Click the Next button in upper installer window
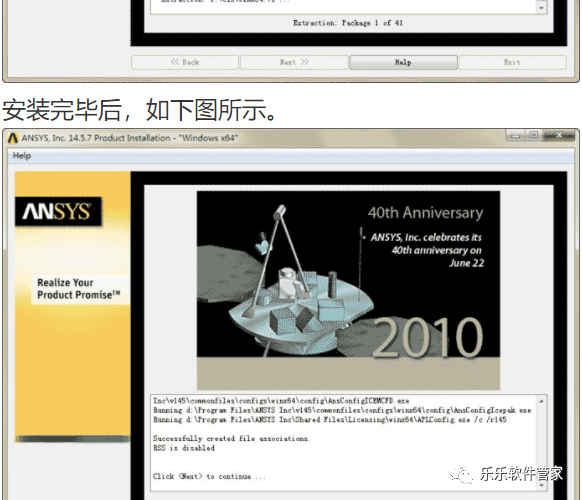 point(294,62)
